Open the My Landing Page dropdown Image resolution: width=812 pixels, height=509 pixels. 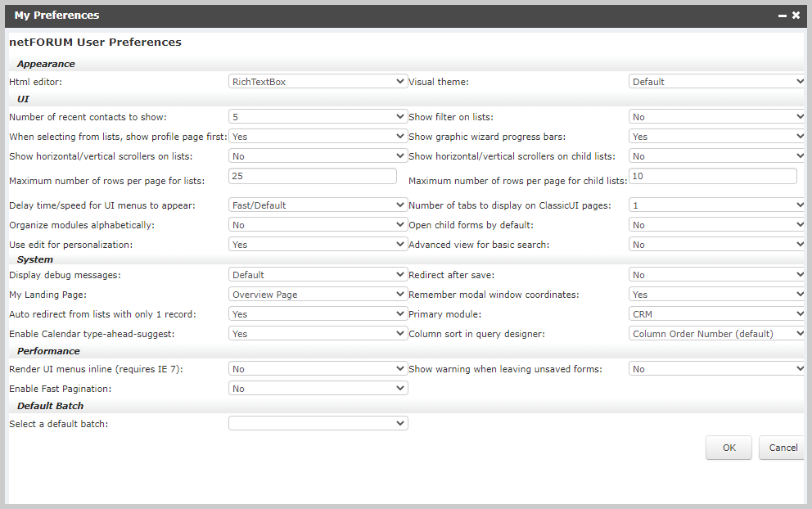pyautogui.click(x=318, y=294)
